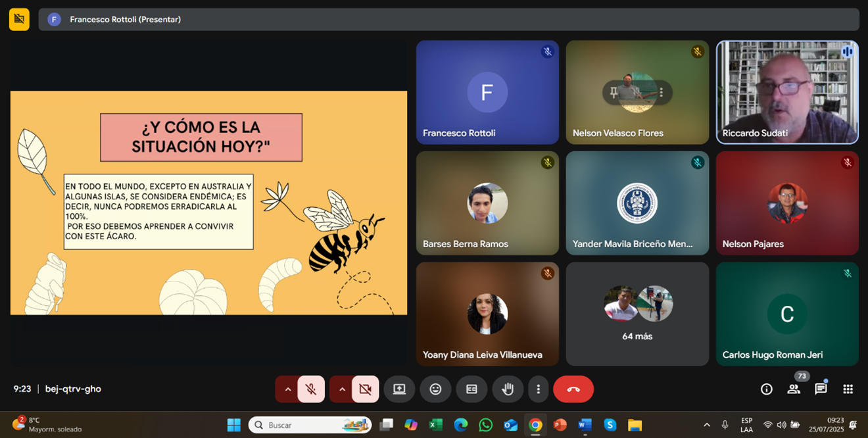
Task: Click the yellow presentation icon at top left
Action: pos(19,19)
